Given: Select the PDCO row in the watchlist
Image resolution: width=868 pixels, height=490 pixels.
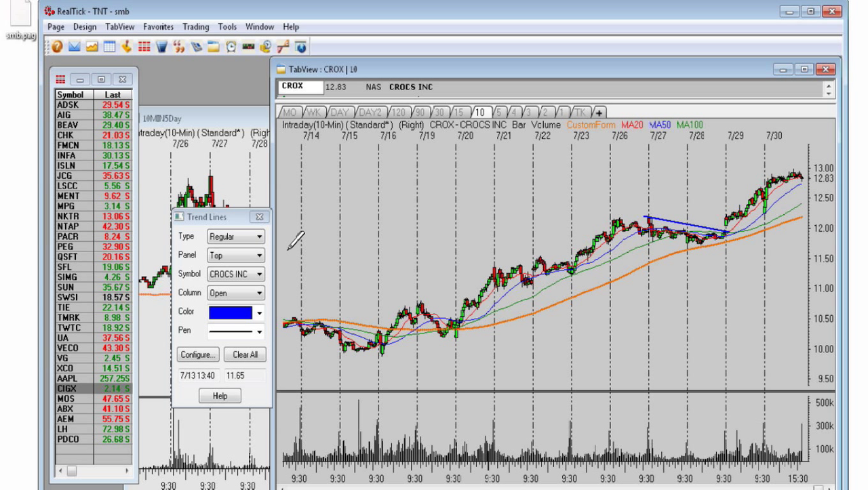Looking at the screenshot, I should pyautogui.click(x=94, y=439).
